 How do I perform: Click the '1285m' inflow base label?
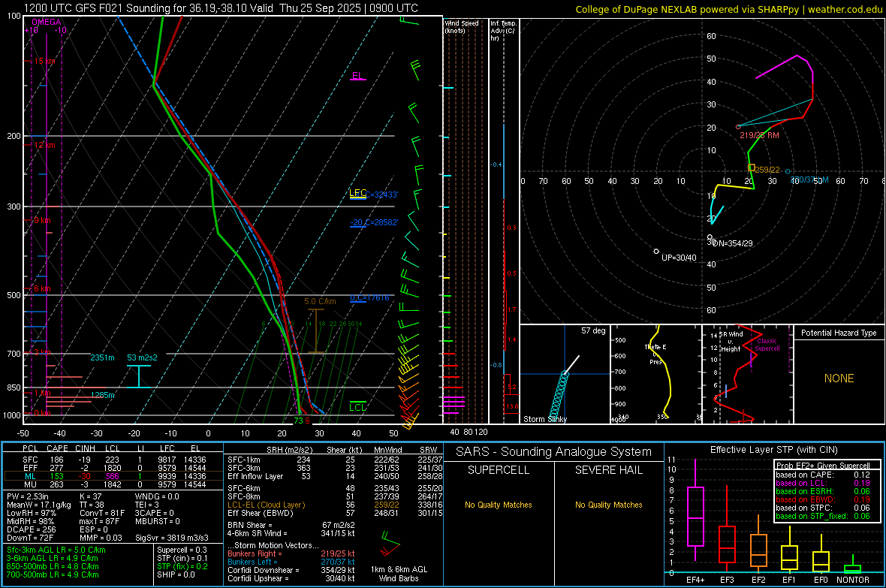pyautogui.click(x=102, y=395)
